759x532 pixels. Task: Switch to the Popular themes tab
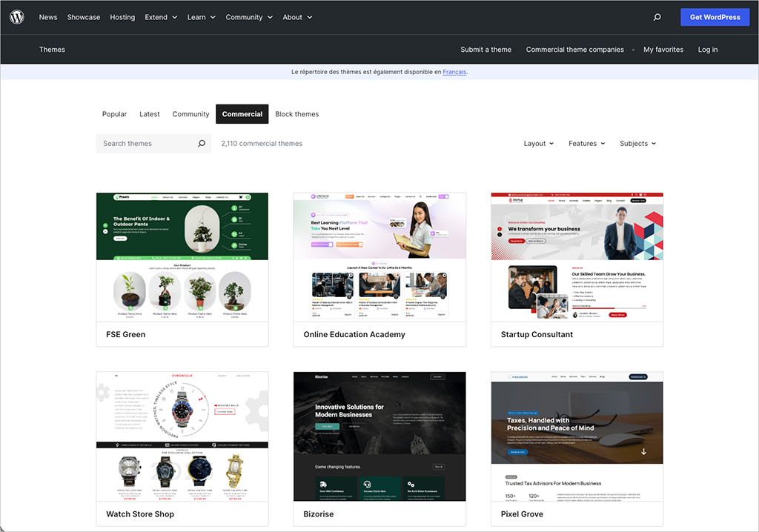coord(114,114)
